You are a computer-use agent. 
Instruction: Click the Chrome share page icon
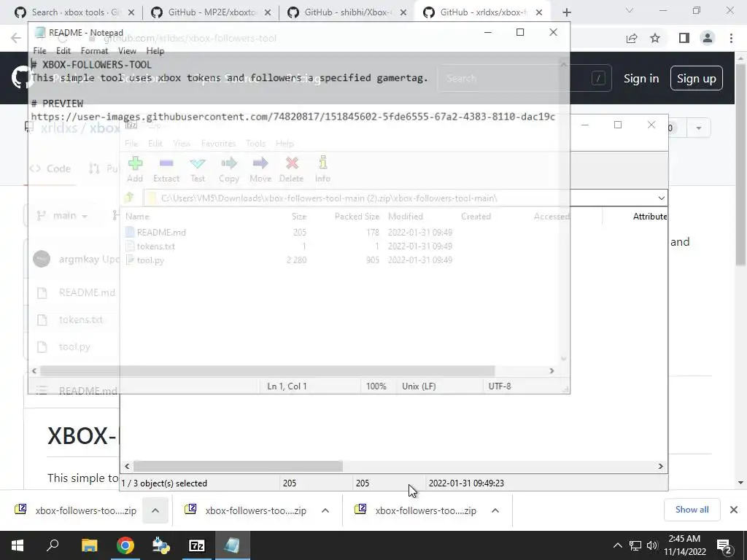[x=632, y=38]
